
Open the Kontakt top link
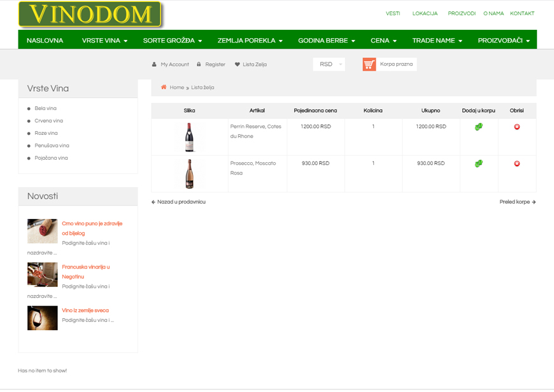click(522, 13)
